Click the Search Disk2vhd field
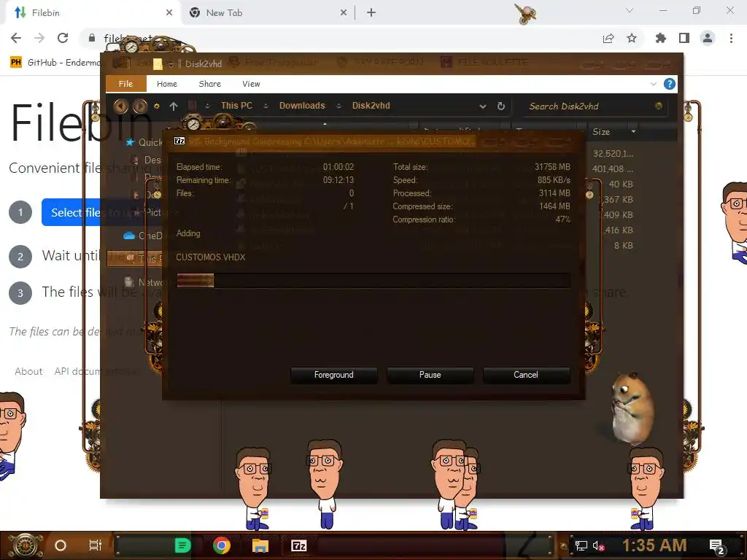747x560 pixels. [595, 106]
